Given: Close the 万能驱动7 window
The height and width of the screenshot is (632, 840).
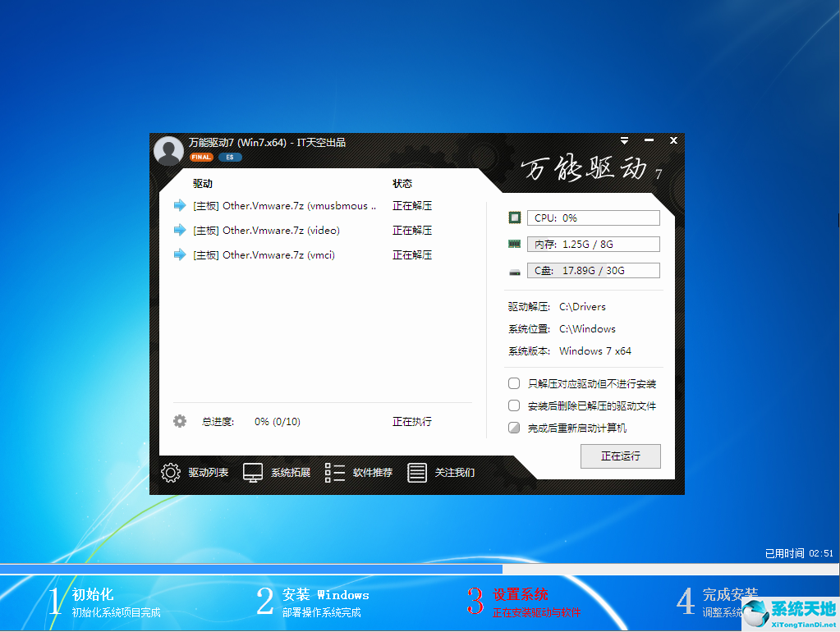Looking at the screenshot, I should [x=673, y=140].
